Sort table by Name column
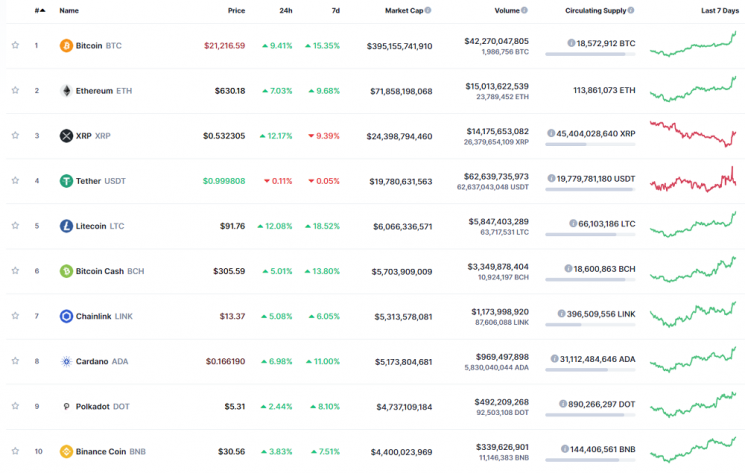This screenshot has height=473, width=745. (69, 10)
